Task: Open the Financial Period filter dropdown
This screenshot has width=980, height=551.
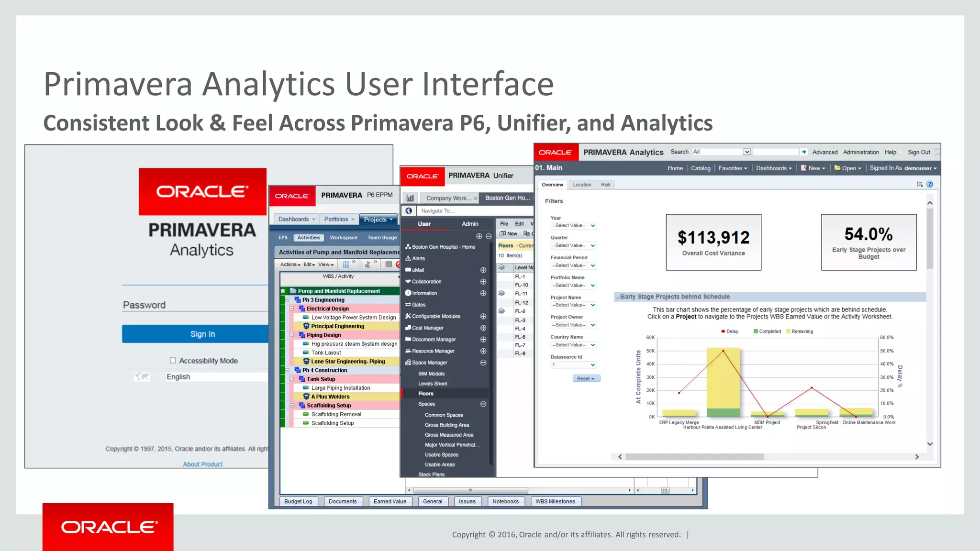Action: coord(573,265)
